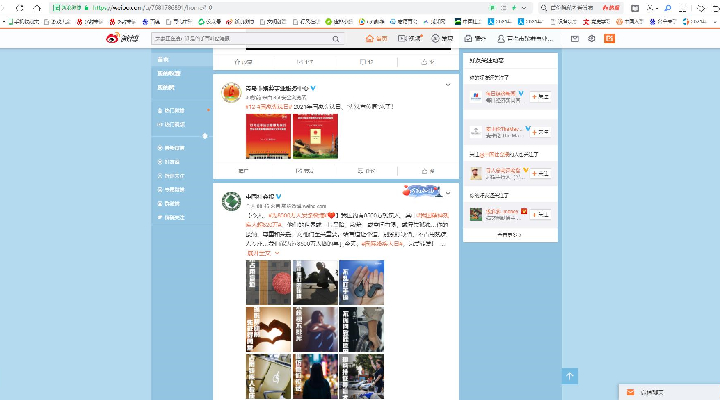Click the browser refresh icon
720x400 pixels.
(x=19, y=8)
